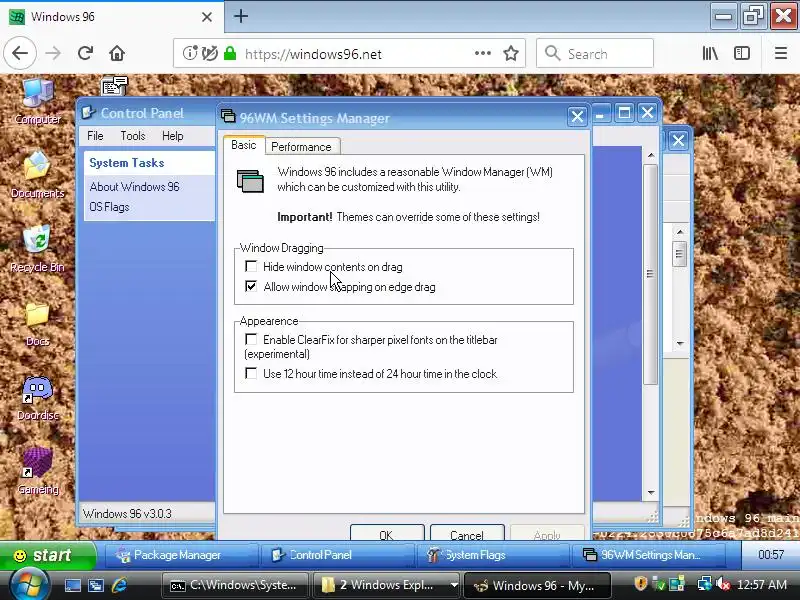Image resolution: width=800 pixels, height=600 pixels.
Task: Click the Windows 96 clock 00:57
Action: pyautogui.click(x=771, y=555)
